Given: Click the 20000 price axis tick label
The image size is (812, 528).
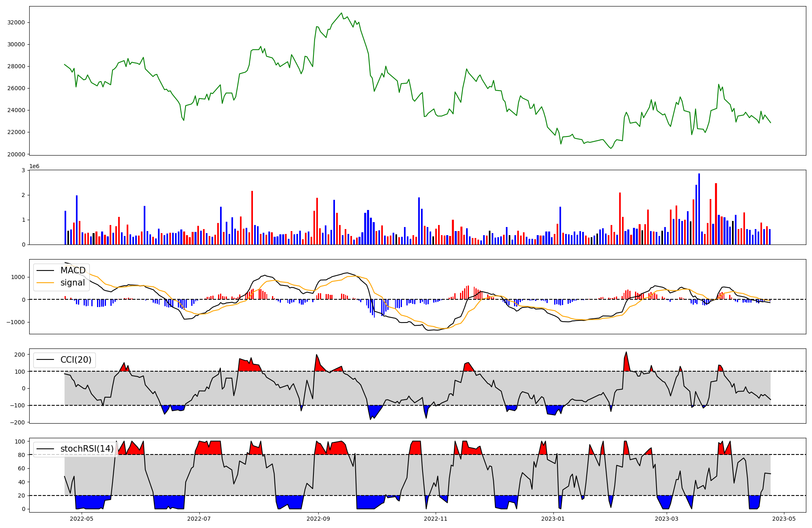Looking at the screenshot, I should click(x=16, y=154).
